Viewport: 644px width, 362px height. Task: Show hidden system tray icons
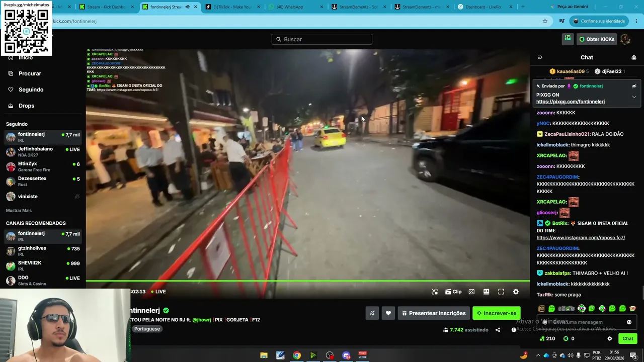coord(538,355)
